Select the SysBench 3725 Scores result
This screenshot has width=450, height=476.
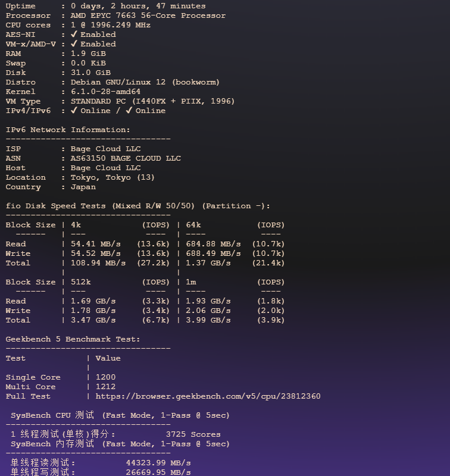pyautogui.click(x=193, y=434)
